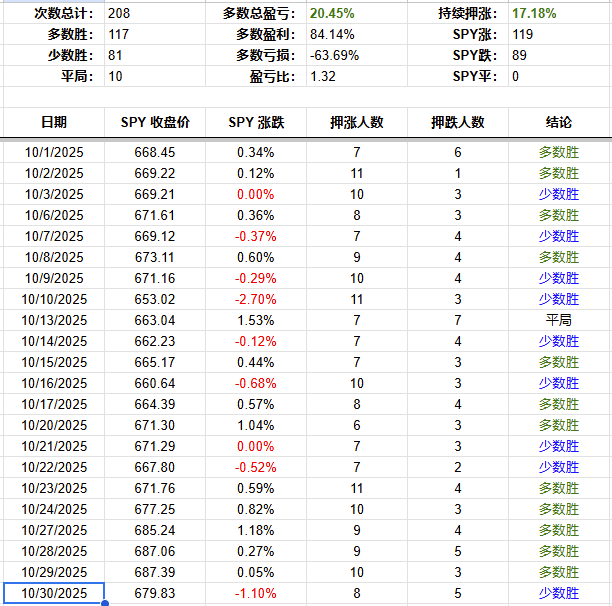Select the SPY 涨跌 column header

coord(256,122)
